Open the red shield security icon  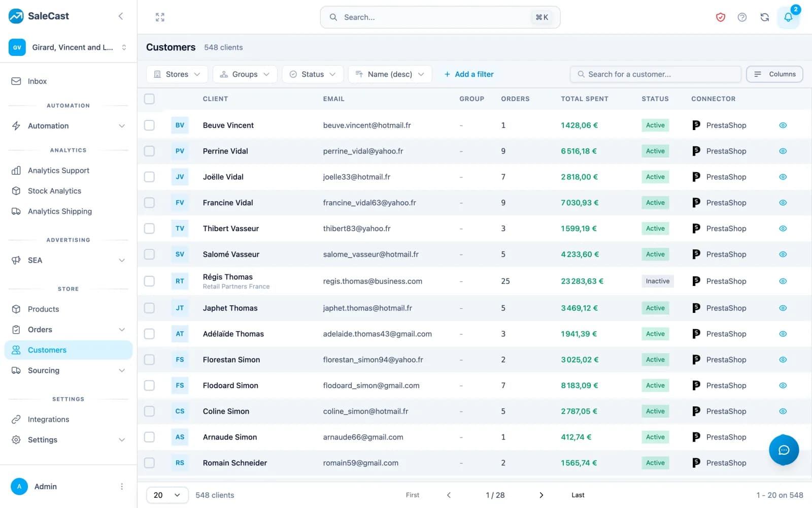(720, 17)
